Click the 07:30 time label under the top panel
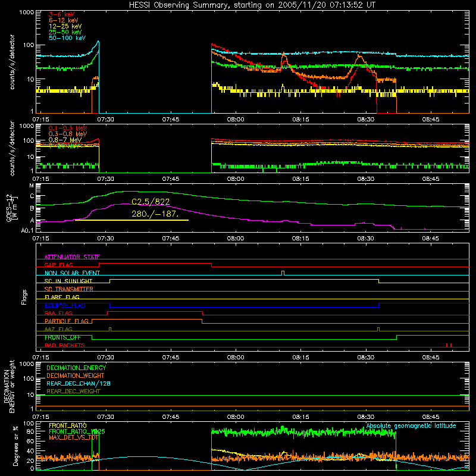Screen dimensions: 476x476 [106, 120]
